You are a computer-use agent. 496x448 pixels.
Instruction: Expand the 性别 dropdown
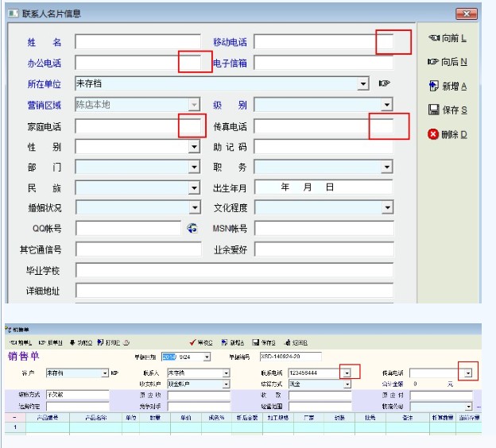pos(194,146)
